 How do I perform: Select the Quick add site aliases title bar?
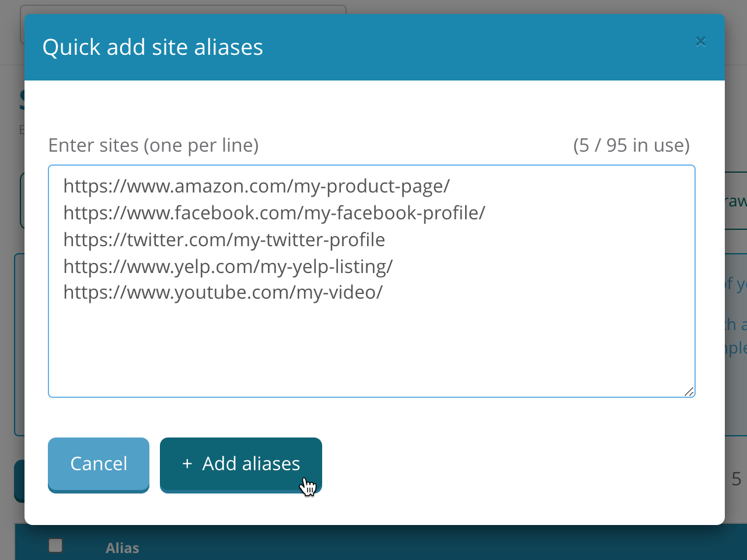pos(152,47)
